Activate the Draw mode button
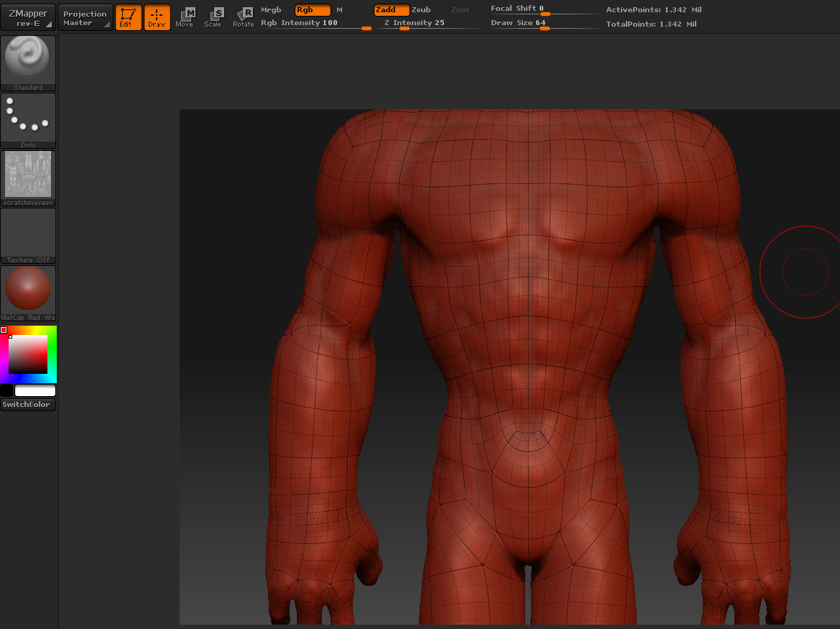The height and width of the screenshot is (629, 840). pyautogui.click(x=157, y=18)
